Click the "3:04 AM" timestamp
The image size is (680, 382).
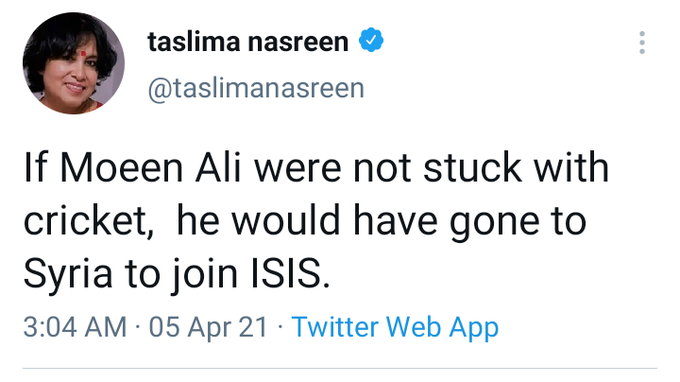click(x=75, y=327)
